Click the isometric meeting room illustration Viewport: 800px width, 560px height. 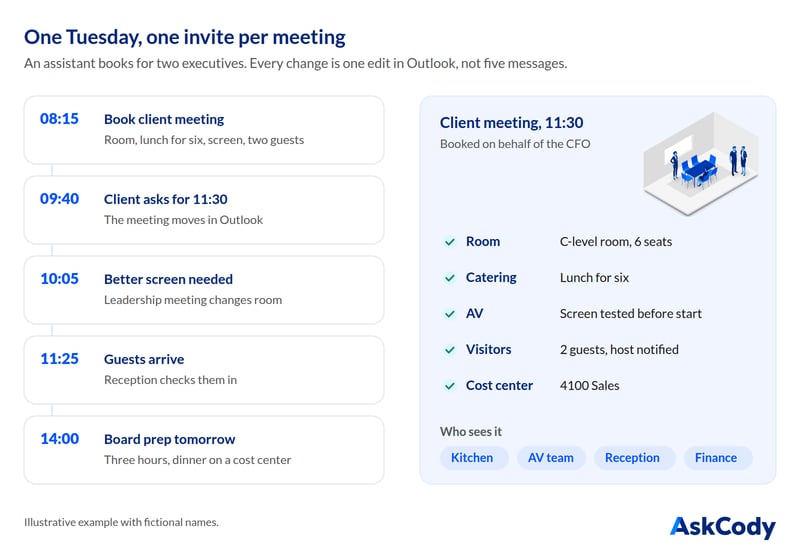(x=701, y=163)
